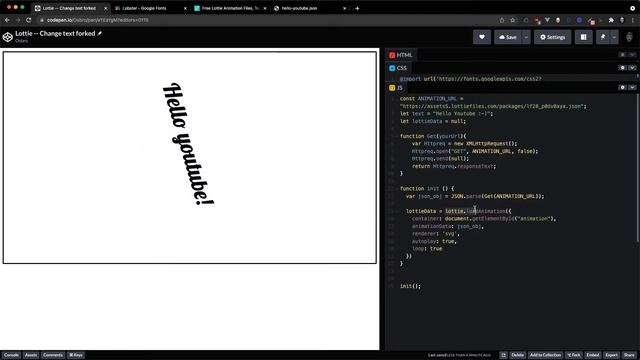This screenshot has height=360, width=640.
Task: Click 'renderer: svg' code line
Action: point(436,233)
